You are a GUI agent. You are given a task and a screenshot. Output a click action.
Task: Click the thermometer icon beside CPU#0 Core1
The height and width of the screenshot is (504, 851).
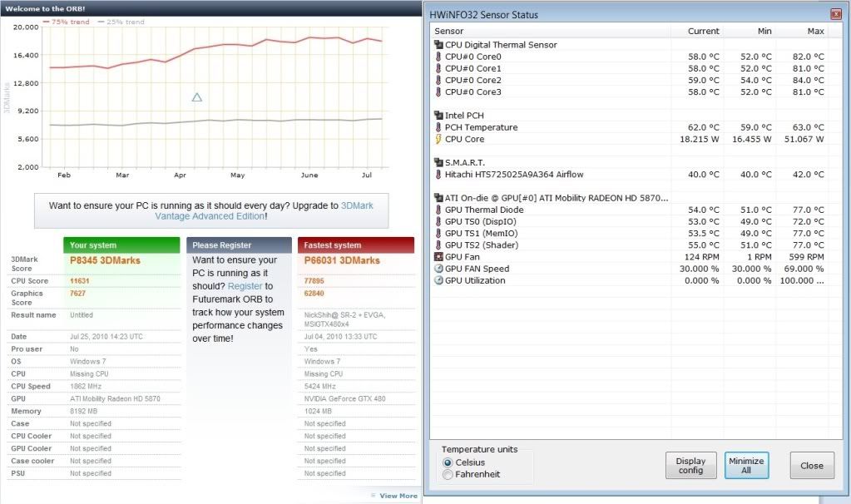(x=438, y=68)
